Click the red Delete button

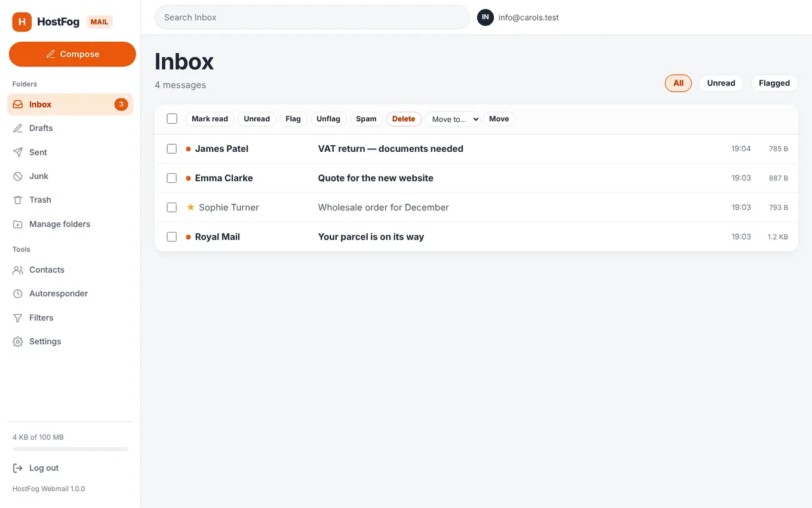[x=404, y=119]
